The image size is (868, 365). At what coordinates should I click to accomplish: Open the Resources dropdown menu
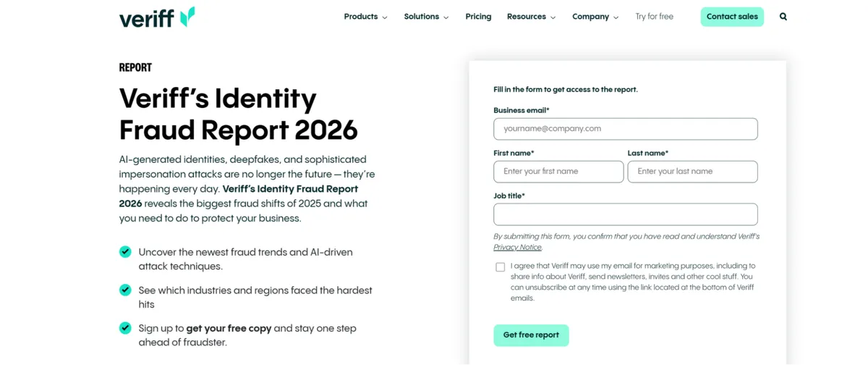[531, 17]
